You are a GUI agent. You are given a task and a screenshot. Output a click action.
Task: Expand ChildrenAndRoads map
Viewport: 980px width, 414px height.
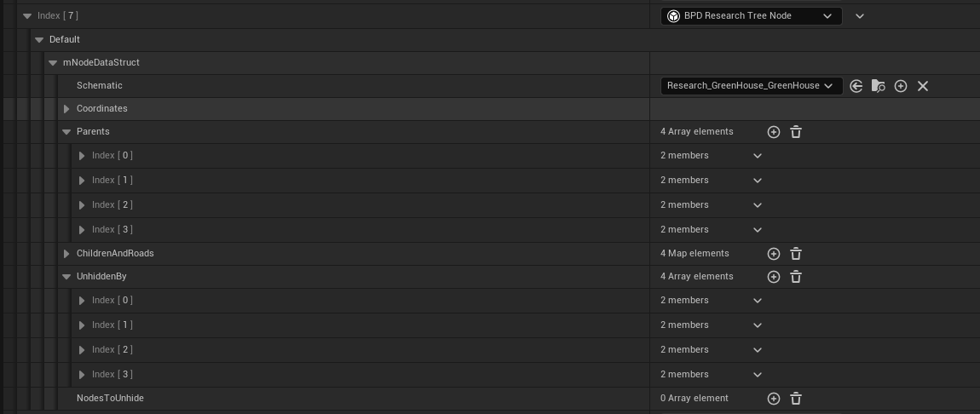(66, 254)
